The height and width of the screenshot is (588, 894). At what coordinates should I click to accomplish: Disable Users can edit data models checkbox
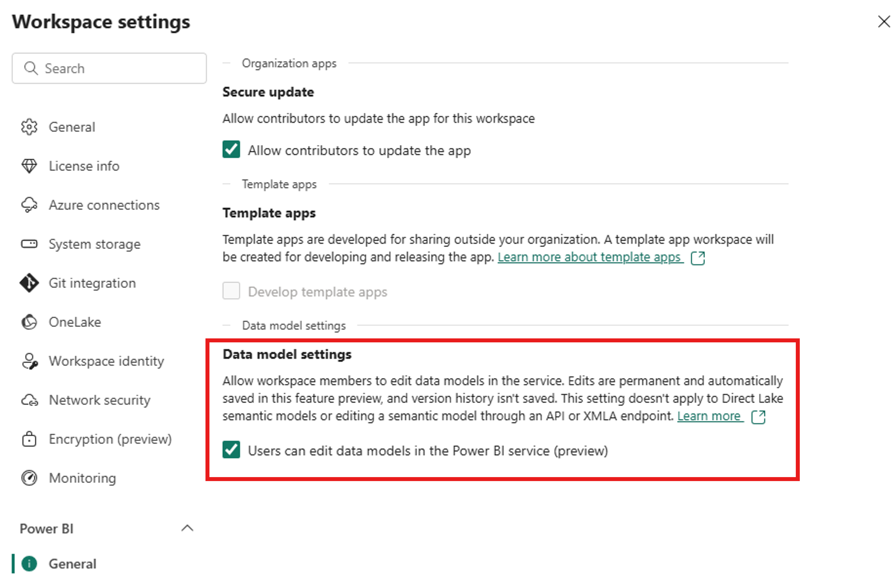[231, 450]
